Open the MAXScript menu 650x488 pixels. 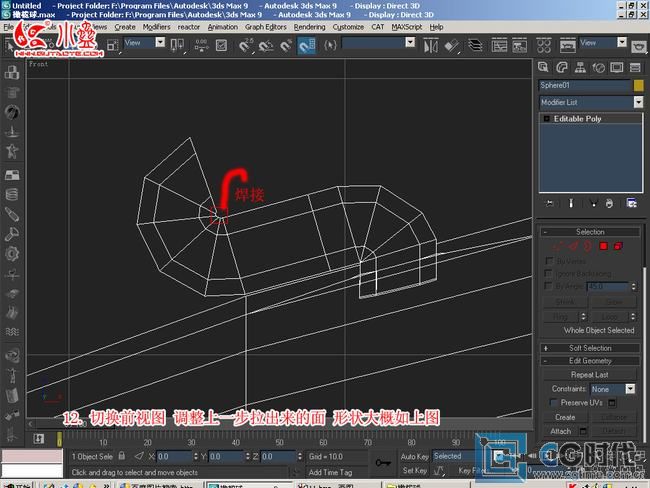[x=407, y=27]
